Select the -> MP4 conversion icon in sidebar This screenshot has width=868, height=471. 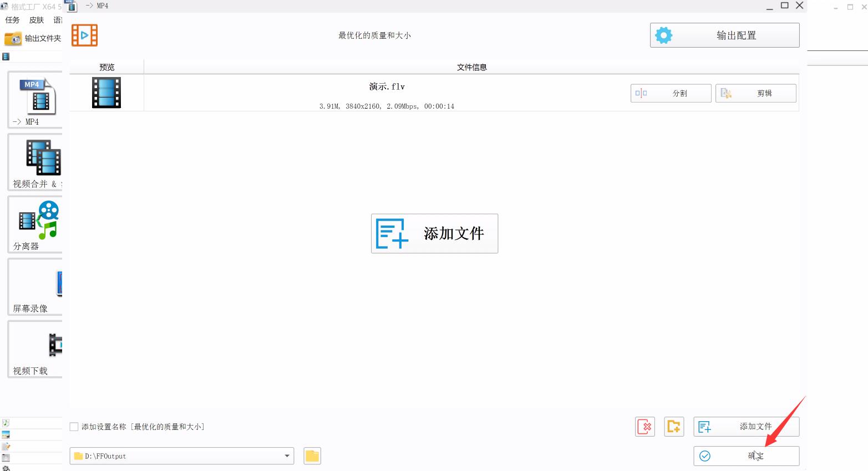click(35, 100)
